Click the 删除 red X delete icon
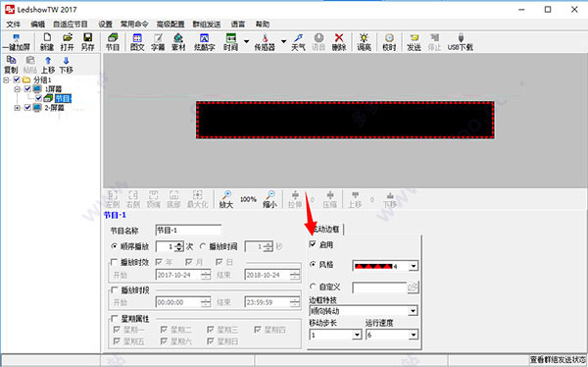This screenshot has height=367, width=588. point(339,42)
